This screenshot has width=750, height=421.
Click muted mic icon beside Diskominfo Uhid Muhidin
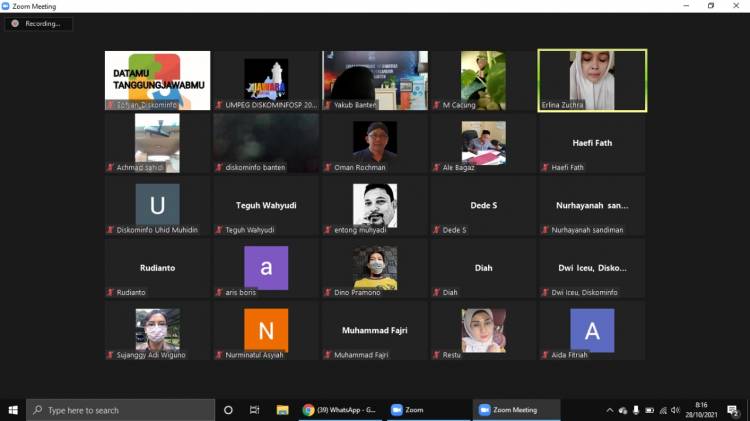[x=110, y=230]
